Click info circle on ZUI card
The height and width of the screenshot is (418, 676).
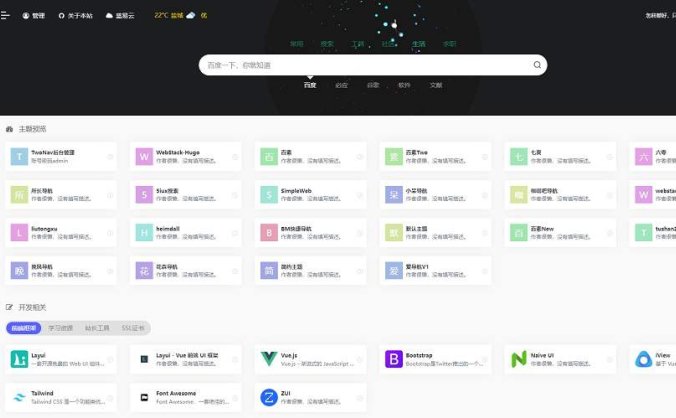[360, 397]
